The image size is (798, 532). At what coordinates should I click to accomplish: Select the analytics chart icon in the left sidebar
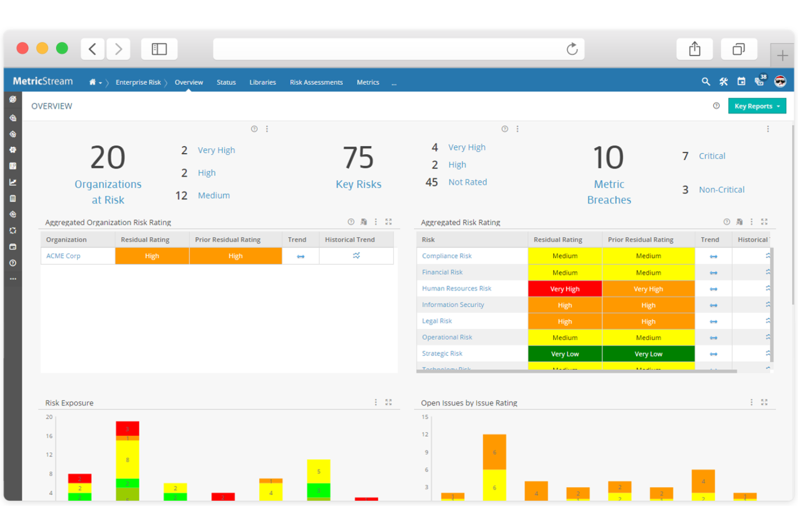[12, 182]
